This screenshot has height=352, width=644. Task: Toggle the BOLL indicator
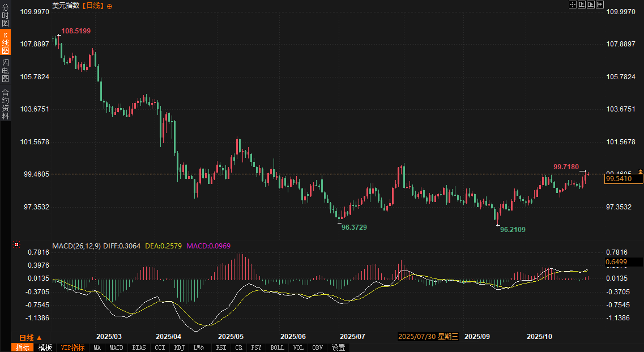pyautogui.click(x=277, y=347)
